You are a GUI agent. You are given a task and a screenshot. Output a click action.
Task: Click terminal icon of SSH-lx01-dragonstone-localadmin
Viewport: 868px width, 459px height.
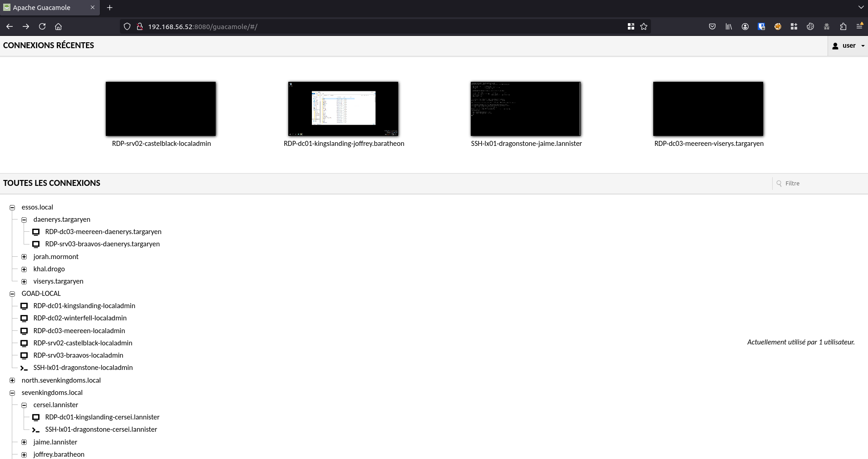click(x=24, y=368)
